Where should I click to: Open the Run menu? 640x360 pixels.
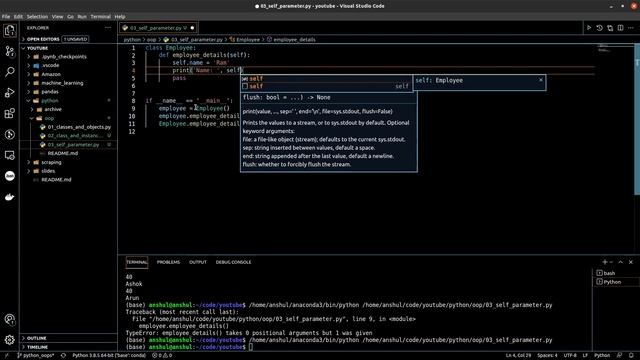coord(82,17)
